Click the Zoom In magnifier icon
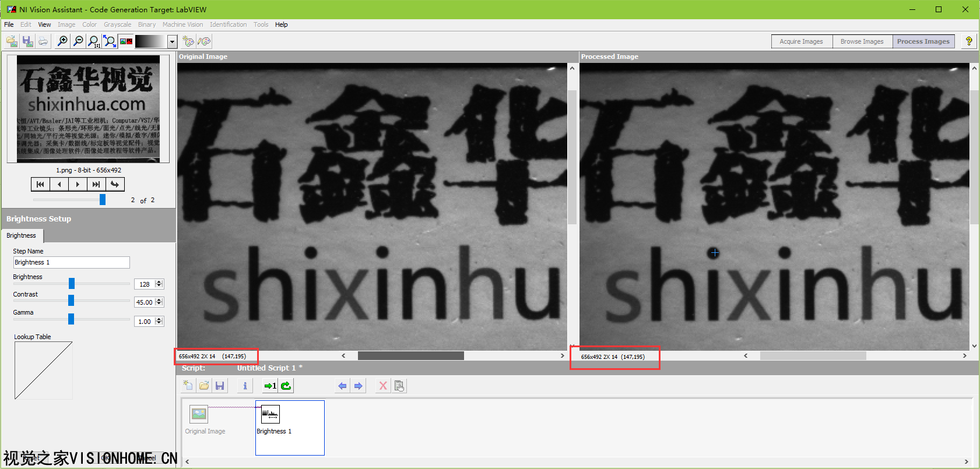The height and width of the screenshot is (469, 980). point(62,41)
